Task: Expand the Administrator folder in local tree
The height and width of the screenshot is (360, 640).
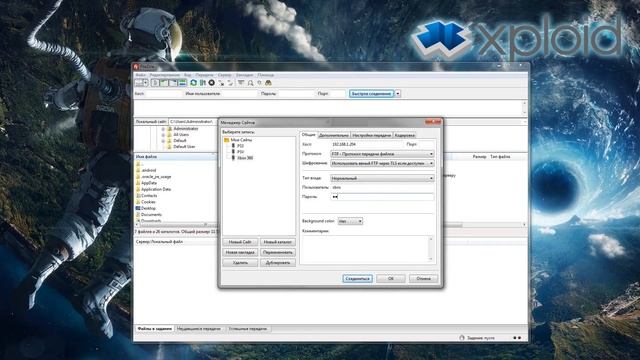Action: pos(163,129)
